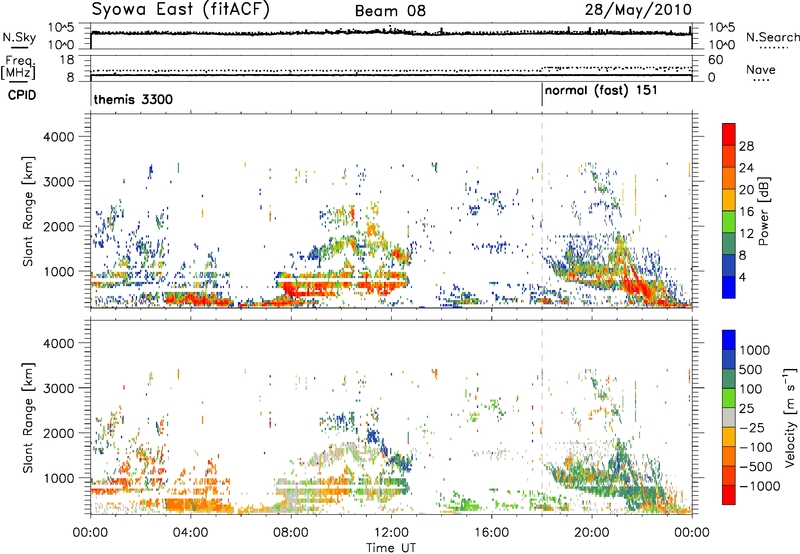The image size is (800, 554).
Task: Click the red top segment of the Power color bar
Action: [x=729, y=135]
